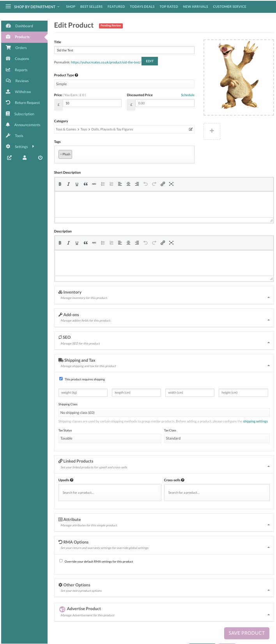Click the Reviews speech bubble icon
The image size is (276, 644).
click(x=8, y=81)
